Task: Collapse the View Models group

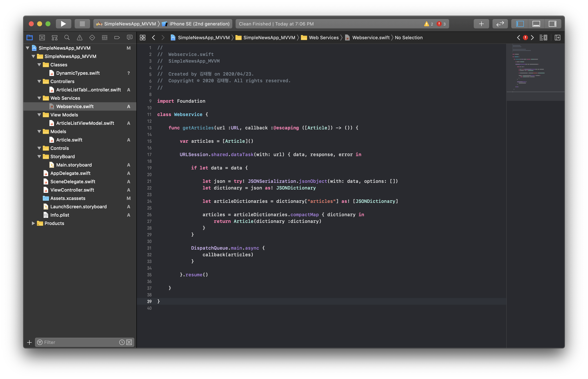Action: point(39,115)
